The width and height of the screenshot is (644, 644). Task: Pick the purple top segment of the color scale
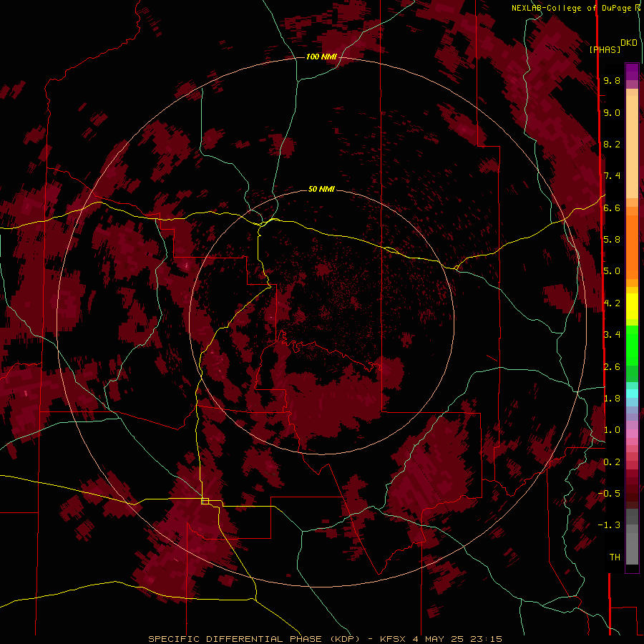pyautogui.click(x=632, y=72)
